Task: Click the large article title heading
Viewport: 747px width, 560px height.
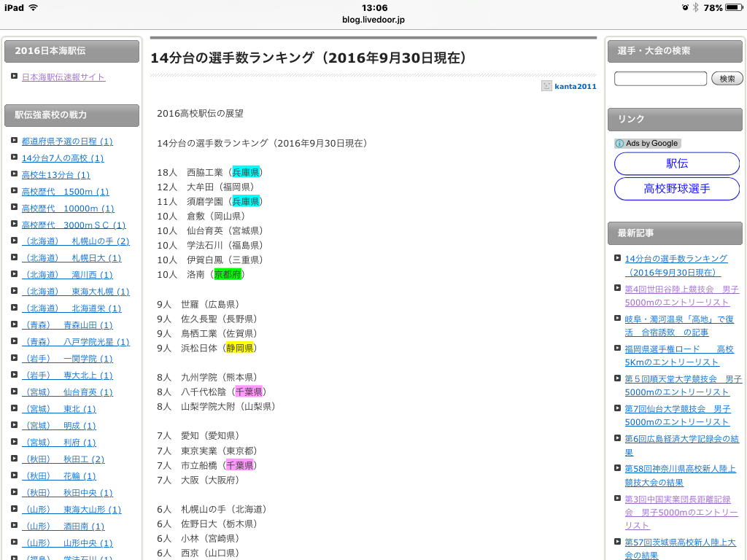Action: 309,58
